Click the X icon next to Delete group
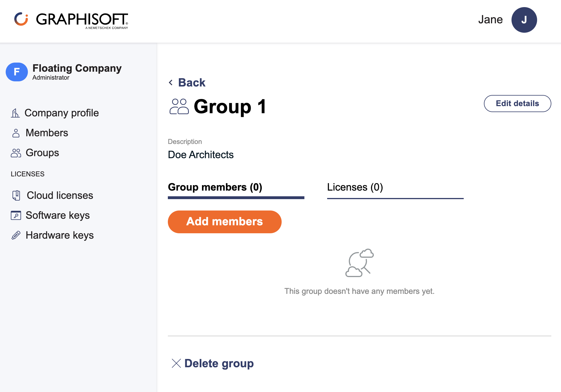This screenshot has height=392, width=561. click(176, 363)
